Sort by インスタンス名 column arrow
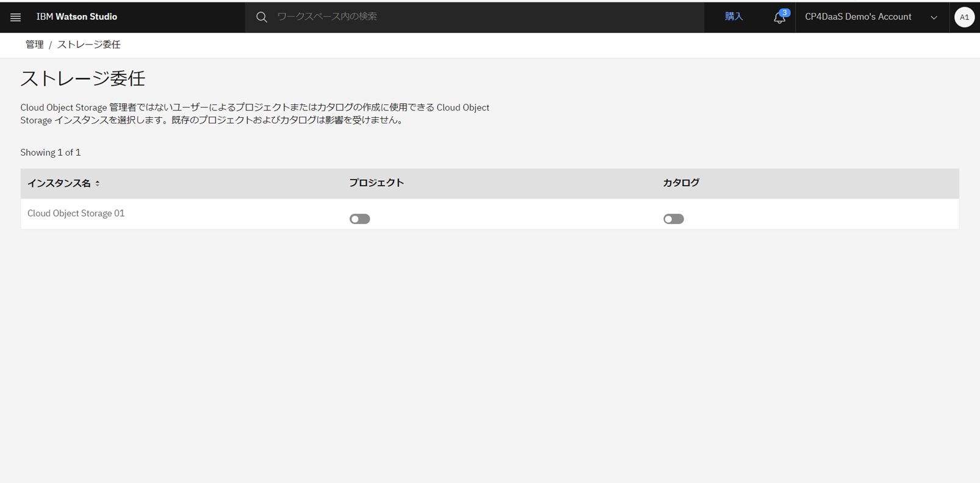This screenshot has height=483, width=980. point(98,183)
